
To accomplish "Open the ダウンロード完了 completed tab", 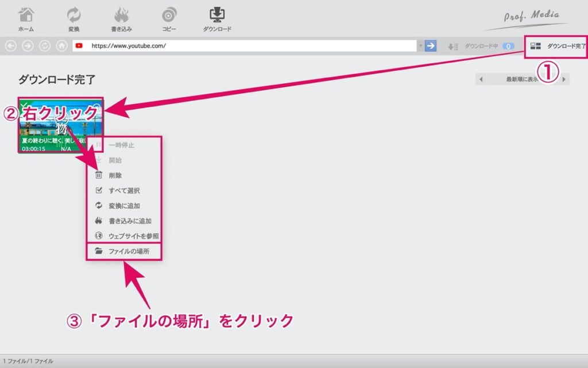I will point(557,46).
